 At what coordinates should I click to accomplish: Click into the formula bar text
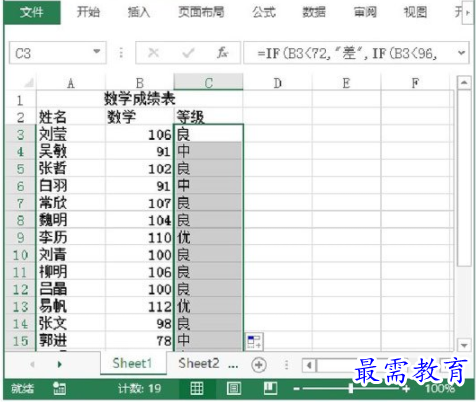point(348,53)
